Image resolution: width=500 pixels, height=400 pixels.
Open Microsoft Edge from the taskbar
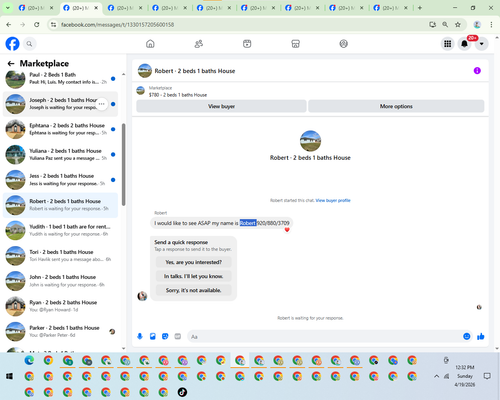pos(29,360)
